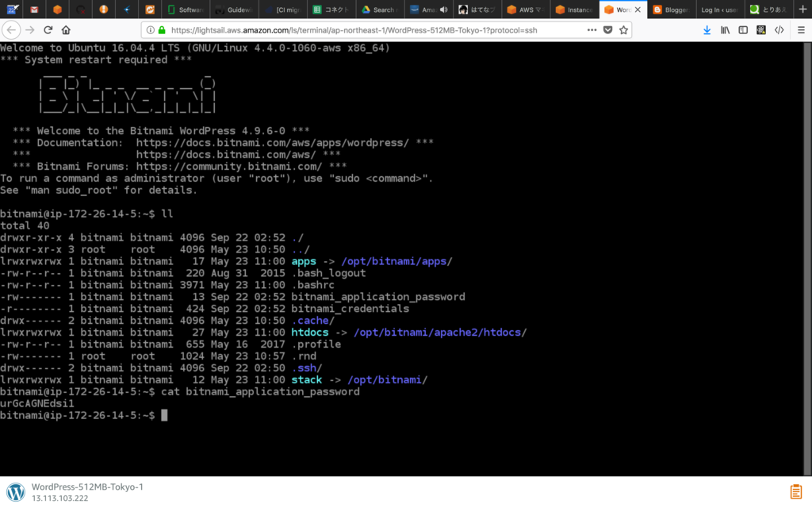The width and height of the screenshot is (812, 508).
Task: Mute audio on the Amazon tab
Action: tap(444, 10)
